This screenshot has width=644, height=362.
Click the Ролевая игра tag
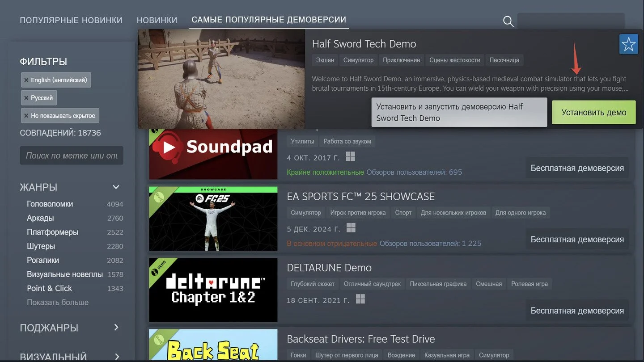[530, 284]
